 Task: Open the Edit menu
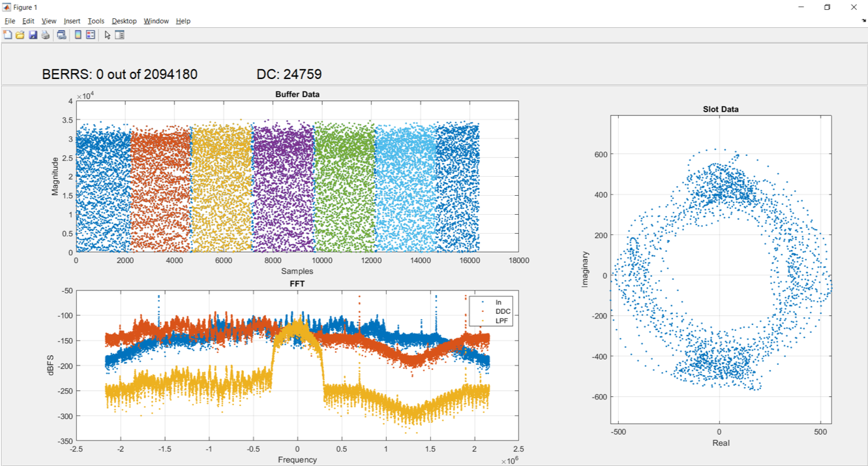(28, 21)
